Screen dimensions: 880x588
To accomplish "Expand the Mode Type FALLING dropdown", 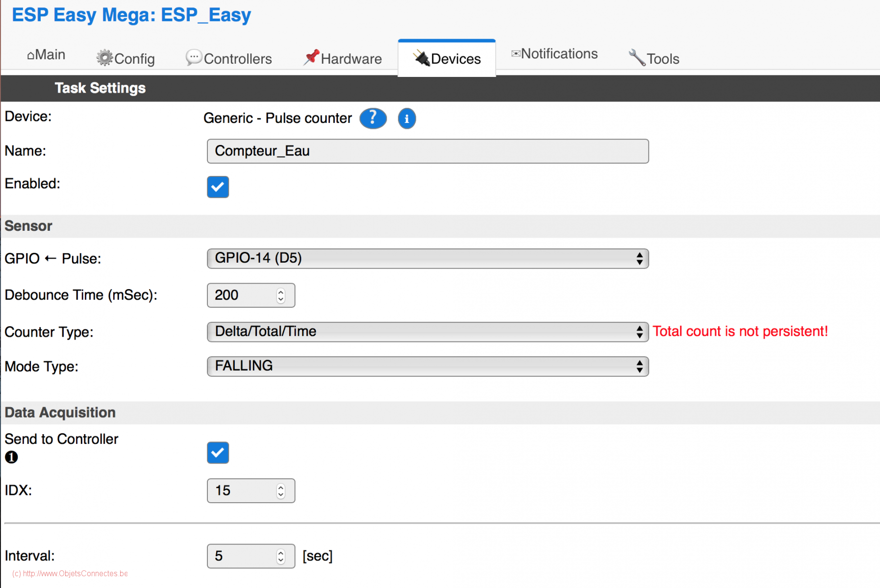I will coord(427,366).
